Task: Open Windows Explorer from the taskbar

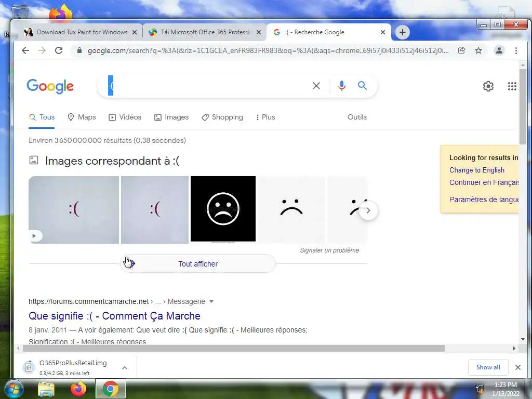Action: (46, 389)
